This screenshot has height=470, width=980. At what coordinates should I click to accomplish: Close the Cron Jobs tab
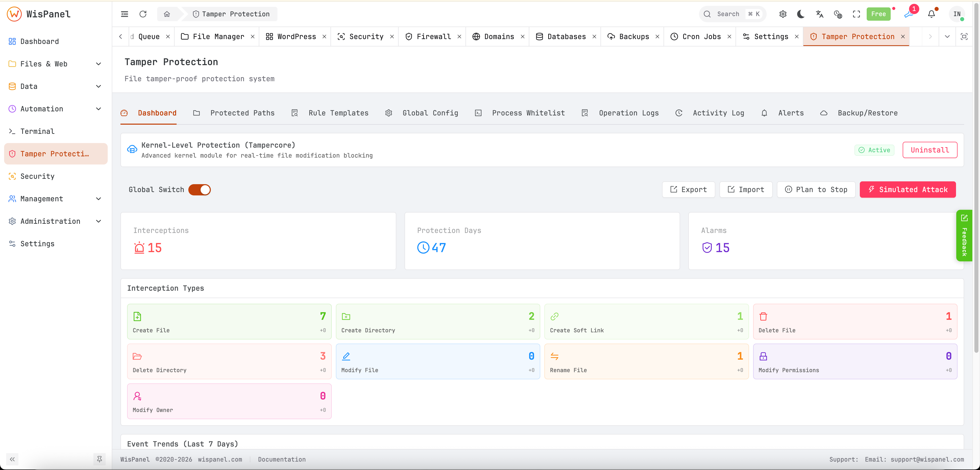click(x=729, y=37)
